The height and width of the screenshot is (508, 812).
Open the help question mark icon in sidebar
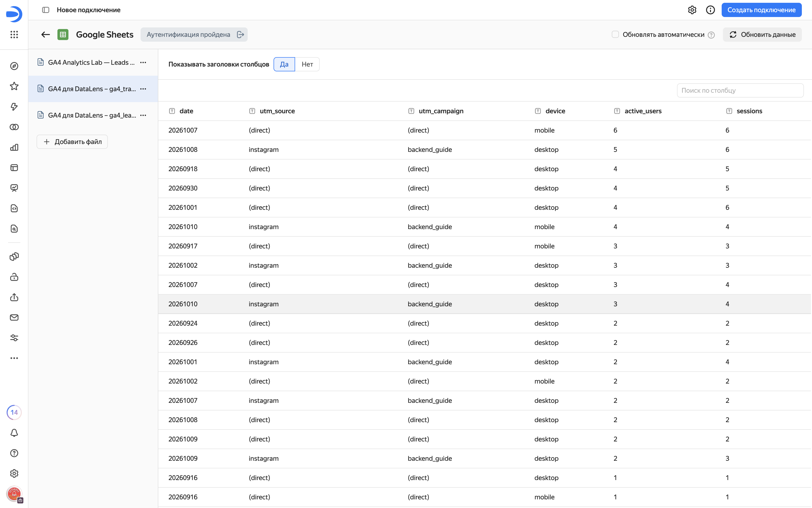14,453
